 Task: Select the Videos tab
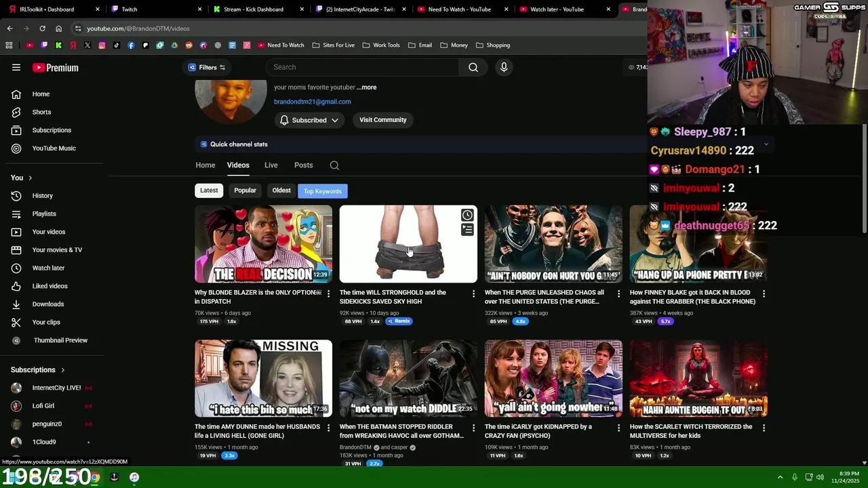coord(238,165)
